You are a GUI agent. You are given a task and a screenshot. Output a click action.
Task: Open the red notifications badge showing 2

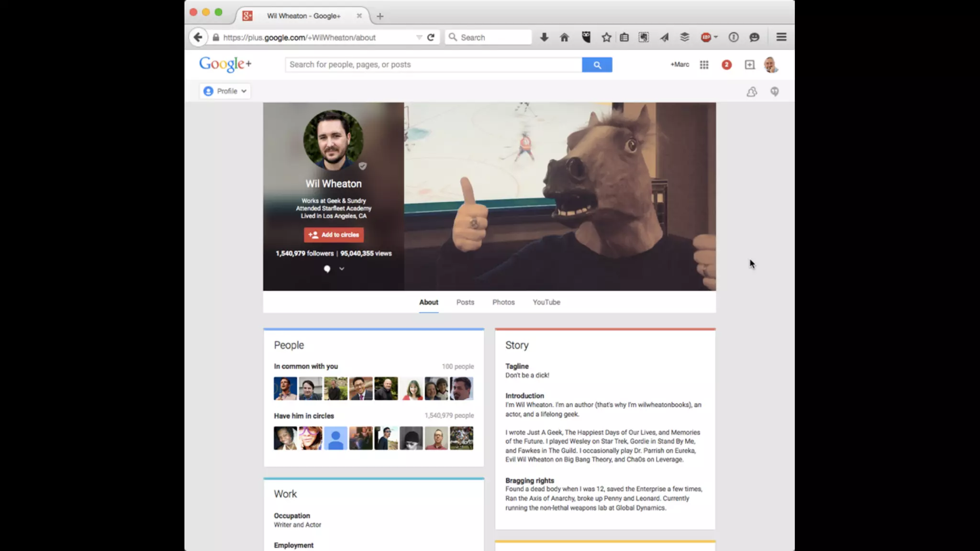726,65
